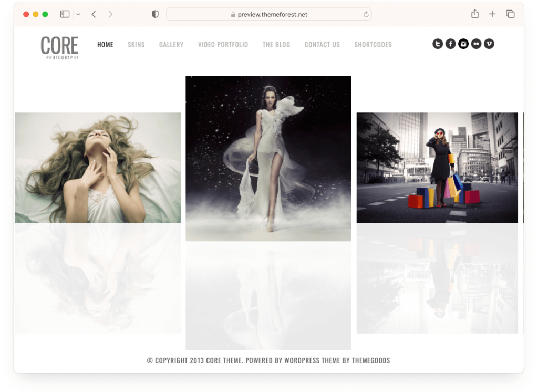Click the Facebook social icon
The width and height of the screenshot is (538, 392).
(450, 44)
